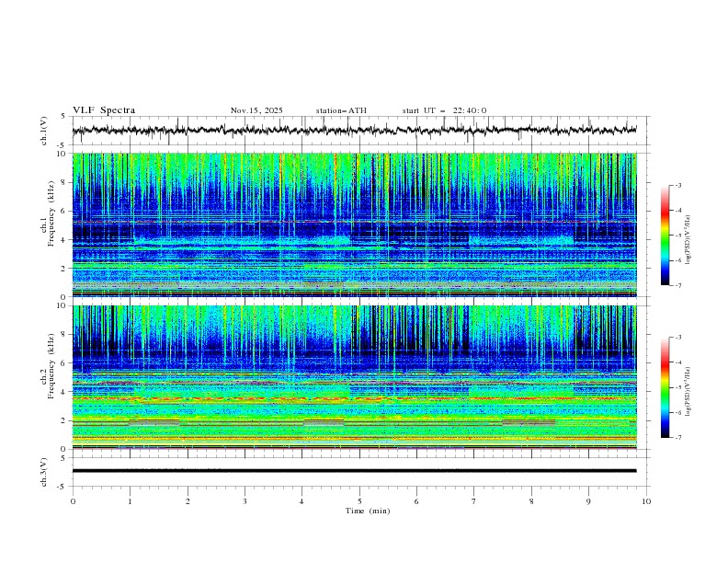The image size is (728, 563).
Task: Click the "8" tick on the time axis
Action: (x=531, y=501)
